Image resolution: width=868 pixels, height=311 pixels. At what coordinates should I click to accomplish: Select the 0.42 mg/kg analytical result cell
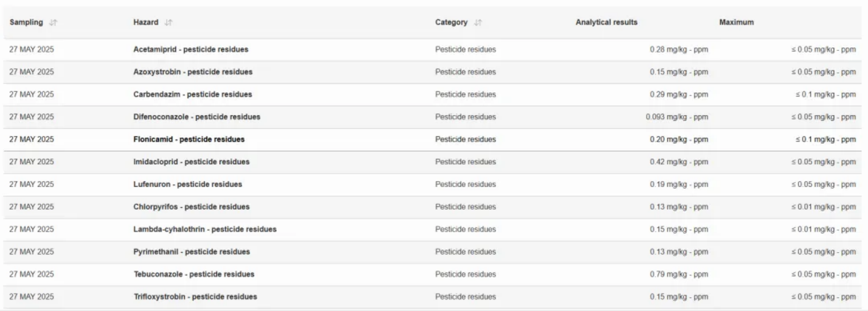point(679,162)
